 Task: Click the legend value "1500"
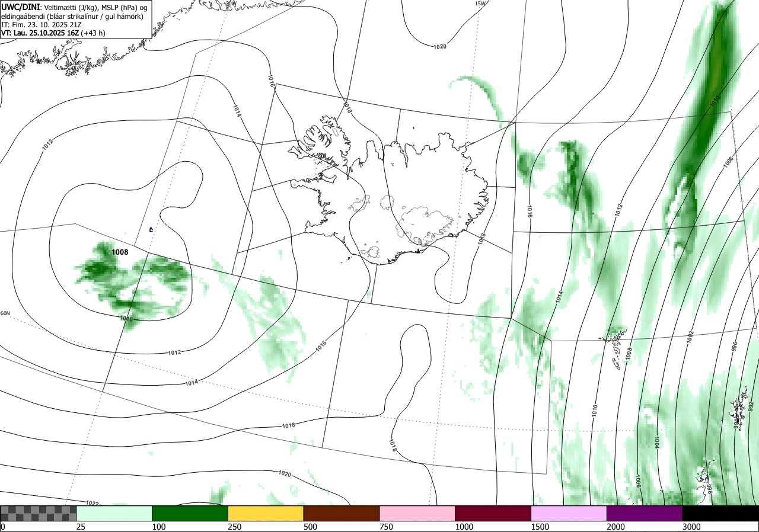click(x=541, y=527)
